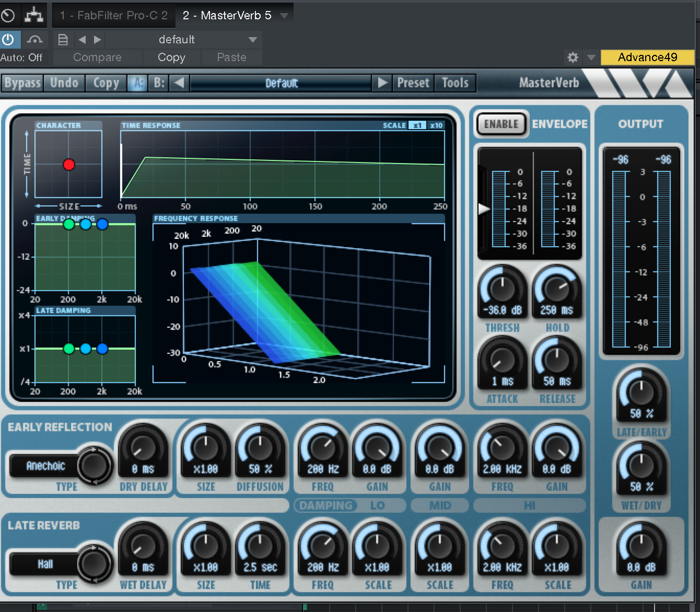Click the red dot in the Character pad
Screen dimensions: 700x612
click(68, 165)
